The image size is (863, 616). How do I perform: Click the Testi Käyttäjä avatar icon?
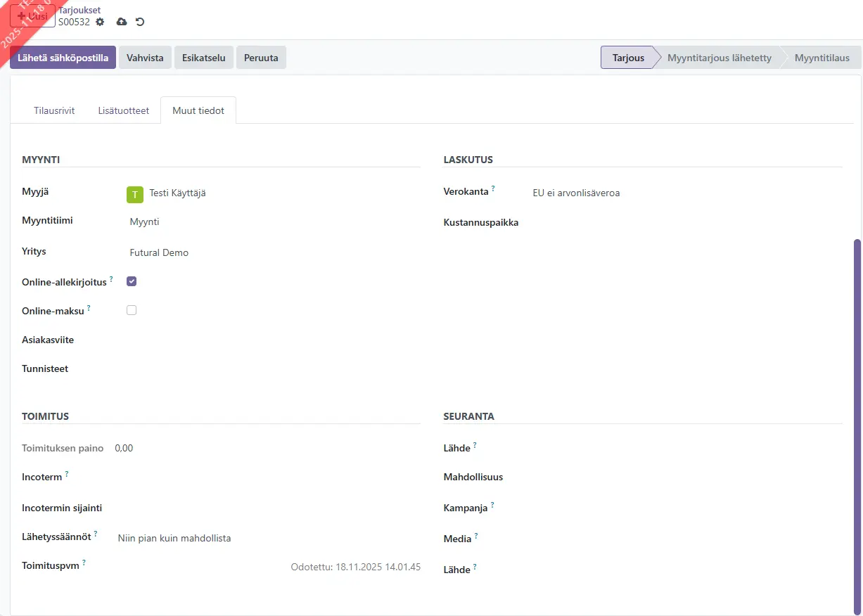(x=135, y=194)
